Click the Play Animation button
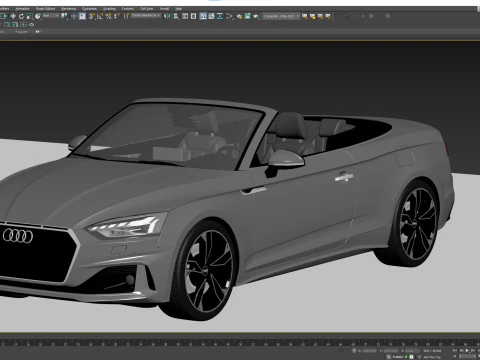Image resolution: width=480 pixels, height=360 pixels. [x=467, y=351]
